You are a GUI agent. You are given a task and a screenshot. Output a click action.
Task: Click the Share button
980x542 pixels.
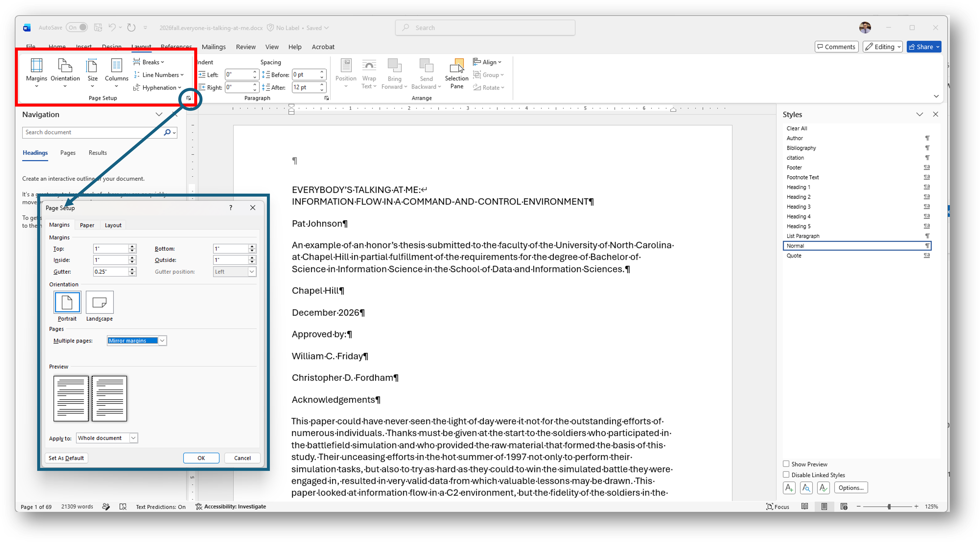click(x=924, y=47)
